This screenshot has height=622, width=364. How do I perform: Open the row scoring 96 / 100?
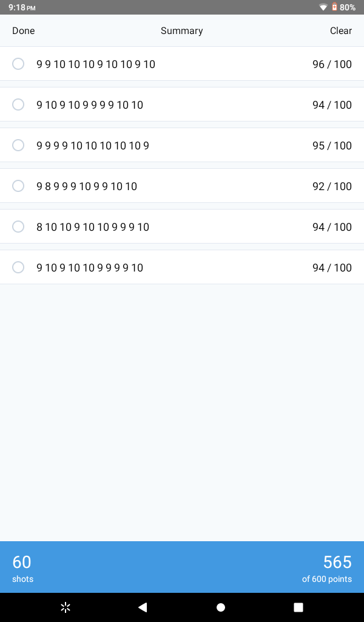(182, 64)
